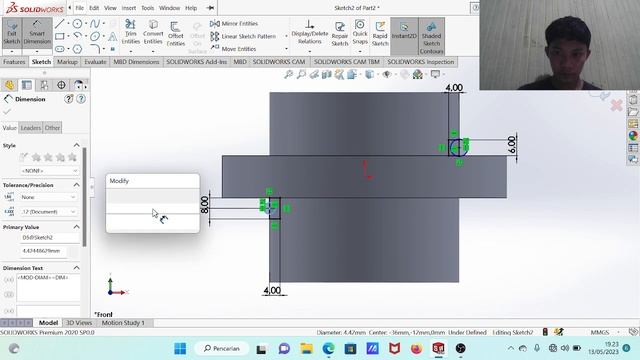The image size is (640, 360).
Task: Select the Sketch Fillet tool
Action: [95, 49]
